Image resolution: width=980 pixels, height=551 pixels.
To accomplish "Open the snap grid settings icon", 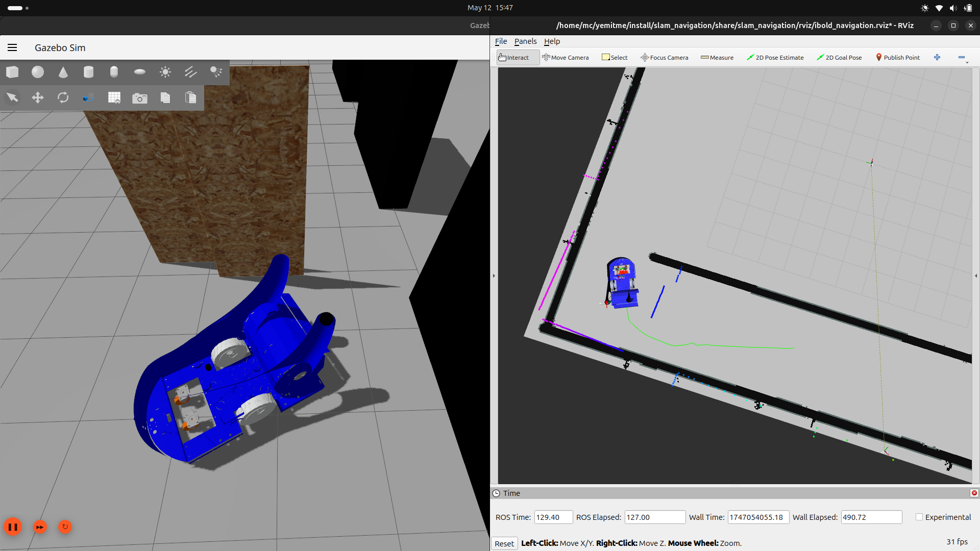I will (114, 97).
